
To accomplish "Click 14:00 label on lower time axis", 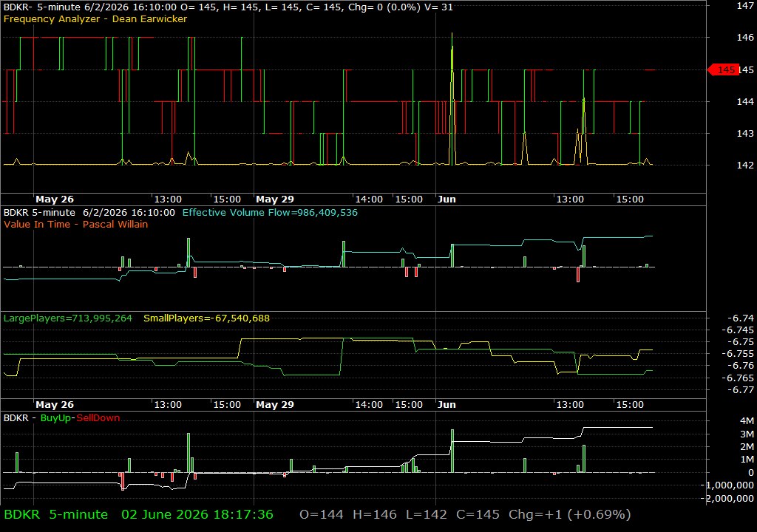I will tap(369, 405).
